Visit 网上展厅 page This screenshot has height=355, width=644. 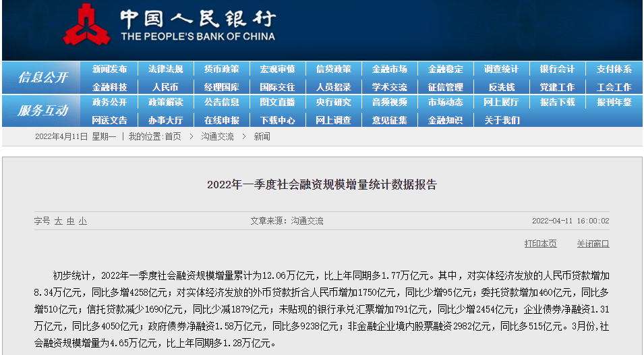[x=502, y=102]
